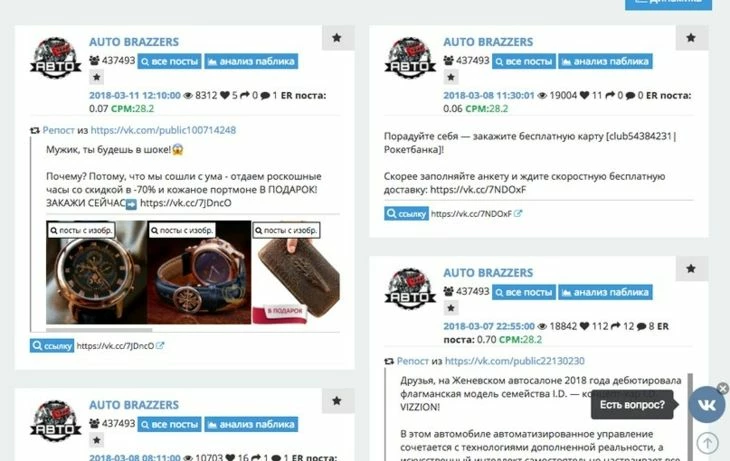Star the 2018-03-11 post card corner
Screen dimensions: 730x461
pos(338,38)
